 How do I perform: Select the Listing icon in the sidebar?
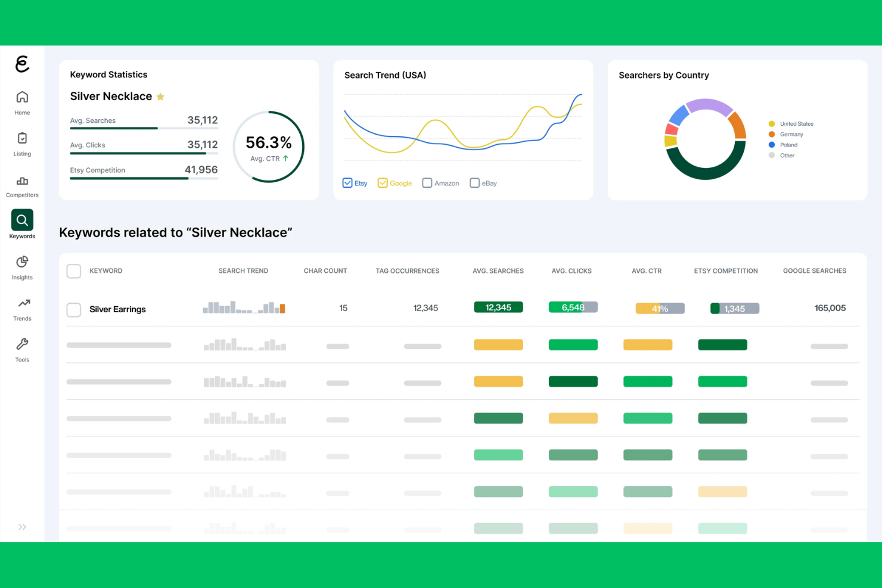22,142
